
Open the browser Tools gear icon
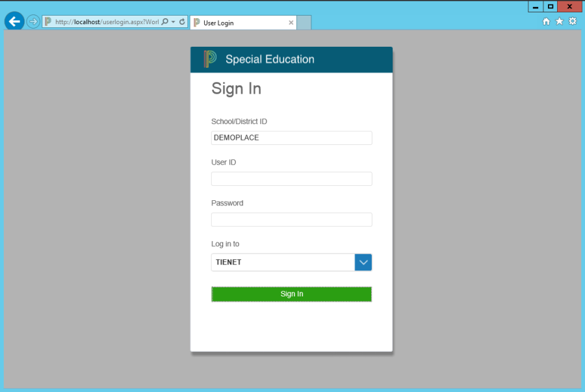(x=573, y=21)
